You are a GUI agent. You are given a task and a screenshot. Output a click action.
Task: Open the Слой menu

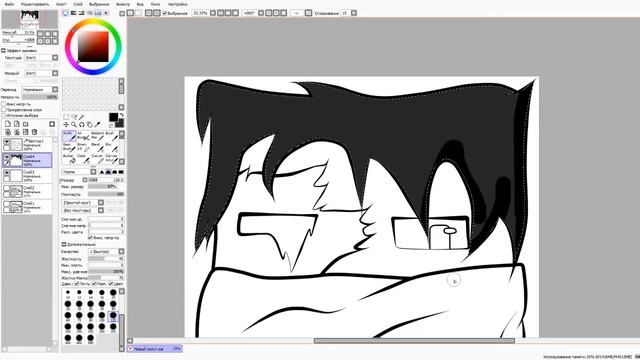point(78,4)
